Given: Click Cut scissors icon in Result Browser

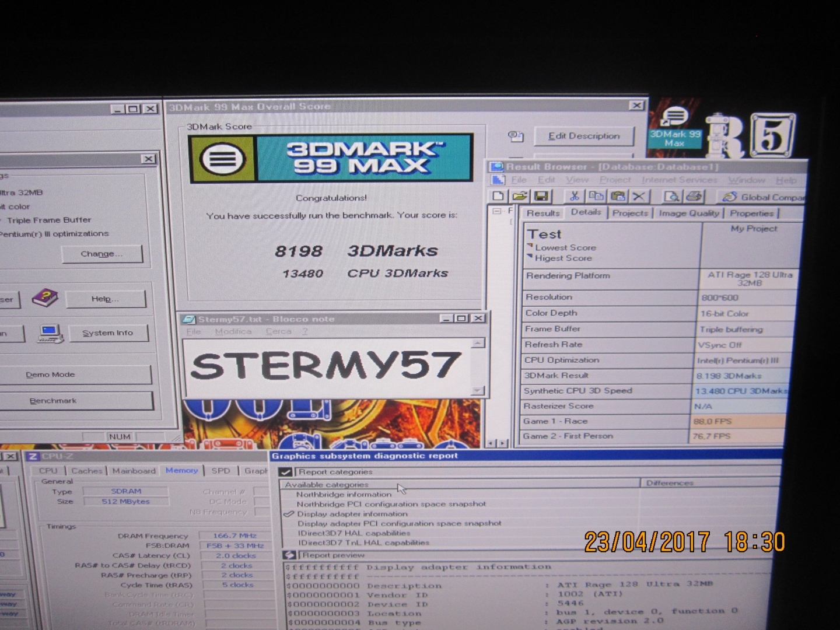Looking at the screenshot, I should (575, 196).
